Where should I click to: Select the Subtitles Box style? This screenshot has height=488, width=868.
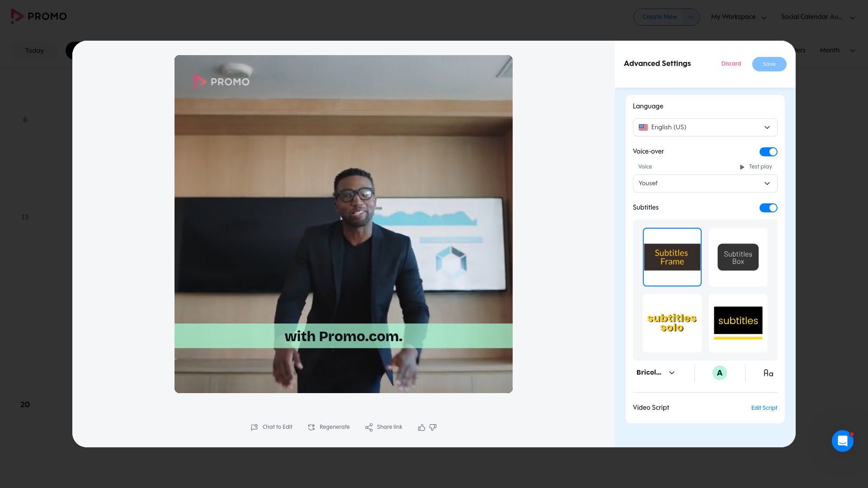[738, 257]
